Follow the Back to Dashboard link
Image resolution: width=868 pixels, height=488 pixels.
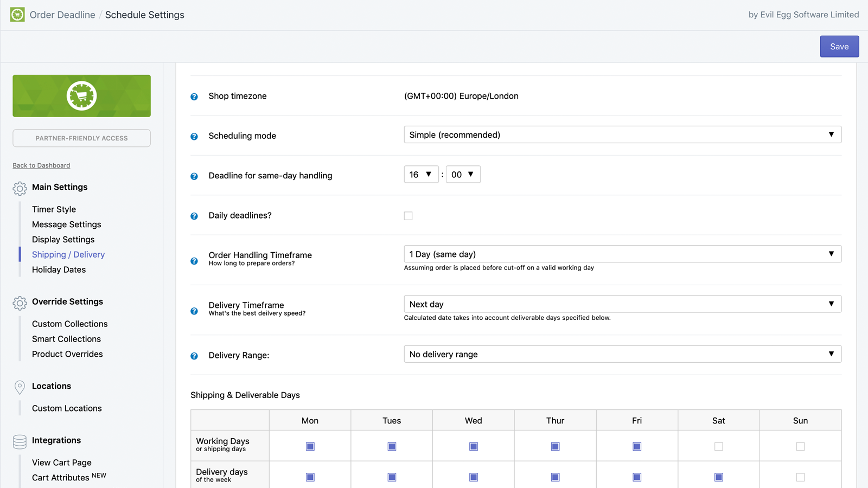pyautogui.click(x=41, y=165)
